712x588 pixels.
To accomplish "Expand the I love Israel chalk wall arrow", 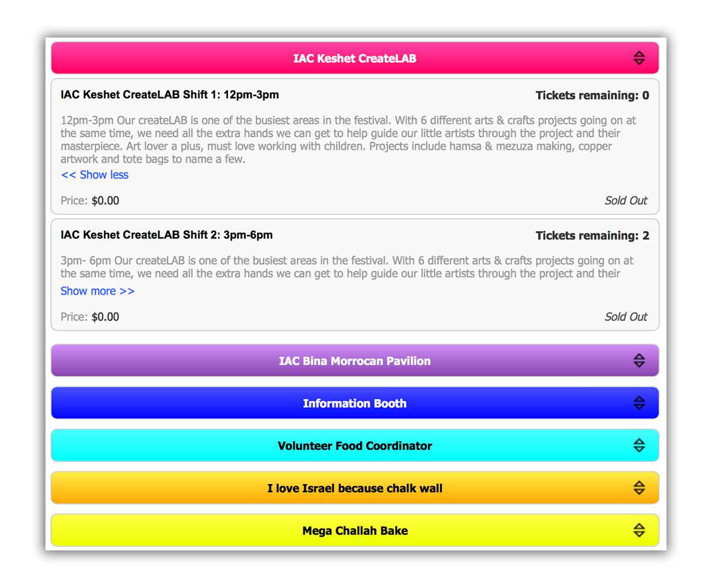I will (639, 488).
